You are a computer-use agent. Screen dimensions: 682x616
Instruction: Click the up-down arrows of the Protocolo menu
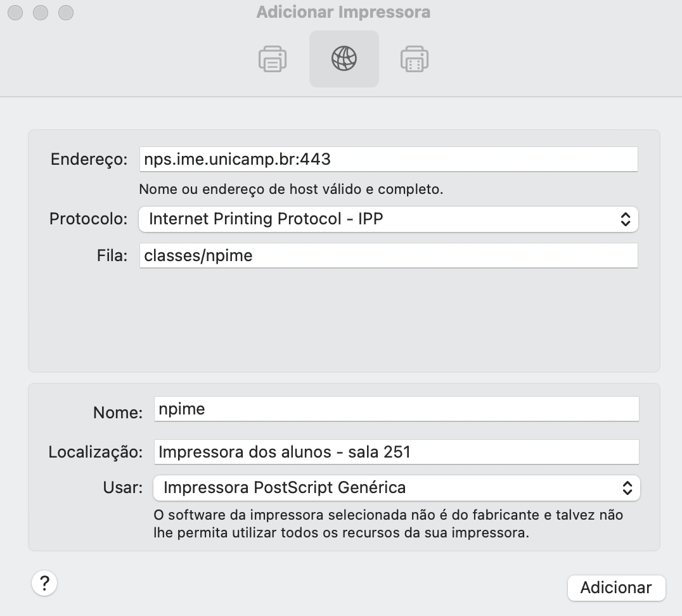click(x=626, y=219)
